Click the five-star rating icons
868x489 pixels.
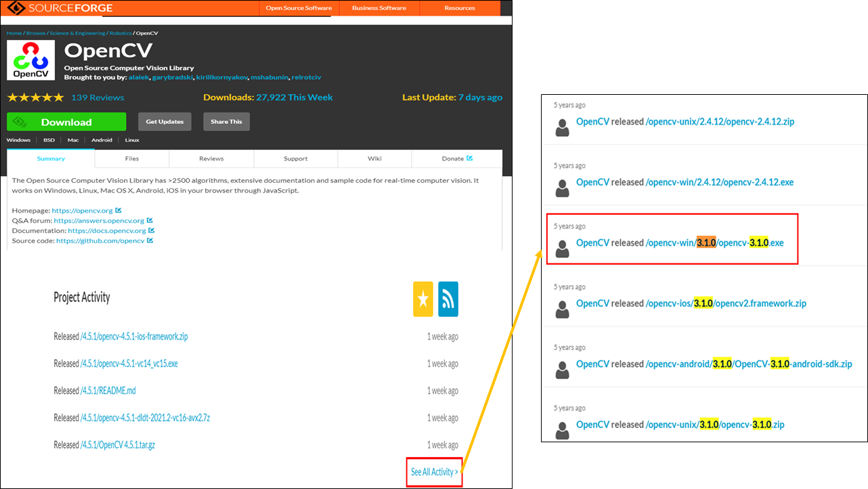coord(35,98)
